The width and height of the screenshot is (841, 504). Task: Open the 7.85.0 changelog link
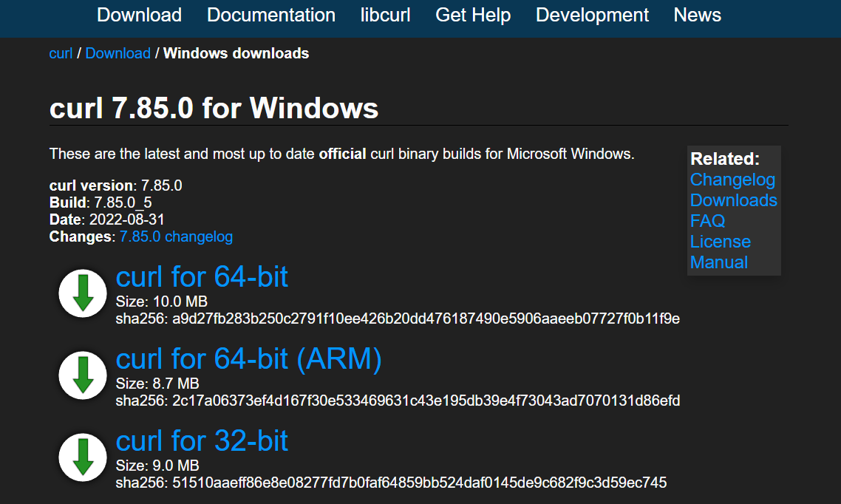(176, 236)
